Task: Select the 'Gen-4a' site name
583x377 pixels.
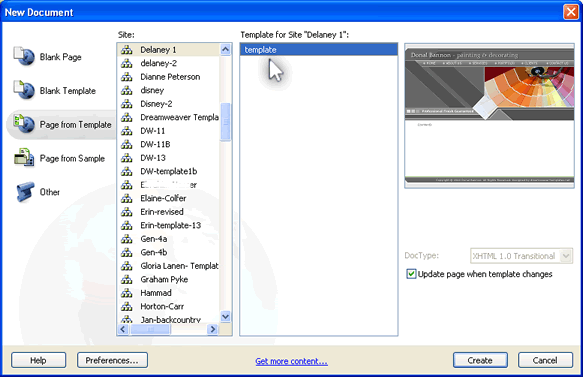Action: pyautogui.click(x=154, y=239)
